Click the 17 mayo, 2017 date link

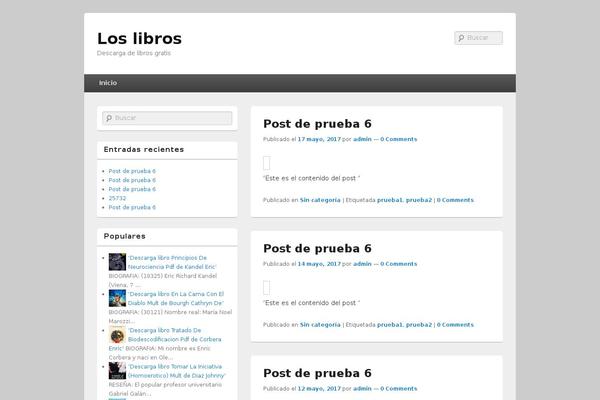click(x=319, y=139)
